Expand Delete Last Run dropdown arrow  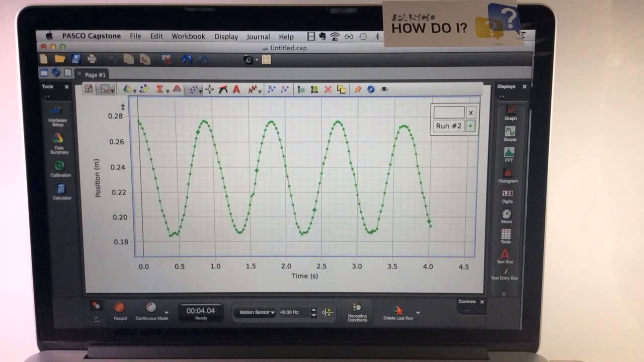pyautogui.click(x=418, y=313)
